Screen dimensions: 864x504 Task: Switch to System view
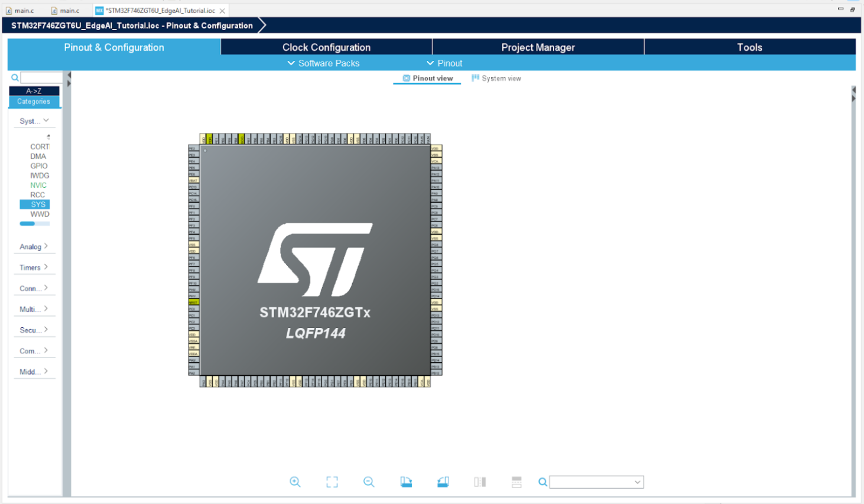tap(496, 78)
